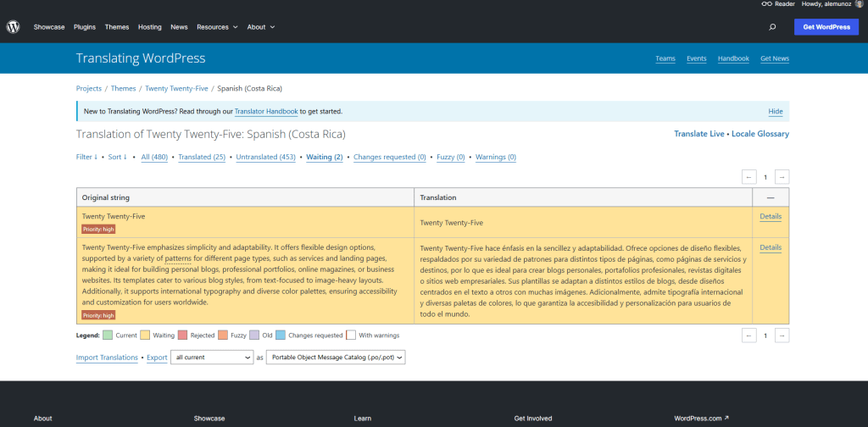The width and height of the screenshot is (868, 427).
Task: Click the Rejected red legend swatch
Action: pos(183,335)
